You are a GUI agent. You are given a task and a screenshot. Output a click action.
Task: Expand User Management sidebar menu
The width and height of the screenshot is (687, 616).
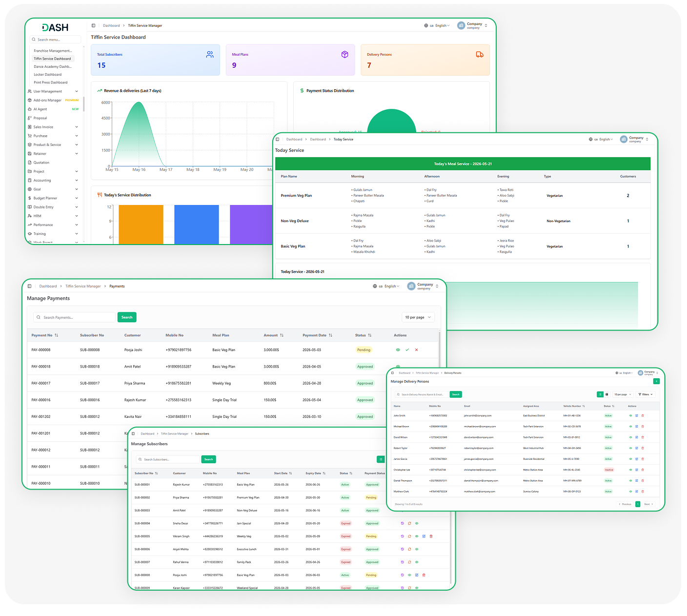pos(53,91)
